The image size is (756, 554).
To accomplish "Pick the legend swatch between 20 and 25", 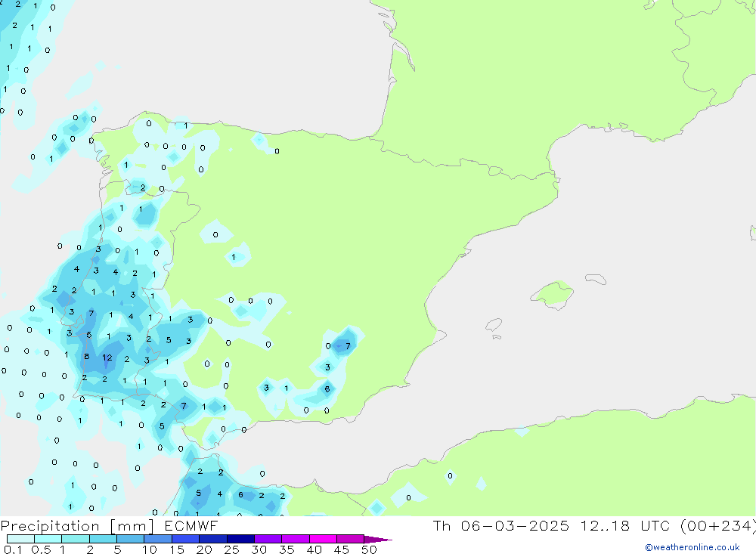I will (x=213, y=539).
